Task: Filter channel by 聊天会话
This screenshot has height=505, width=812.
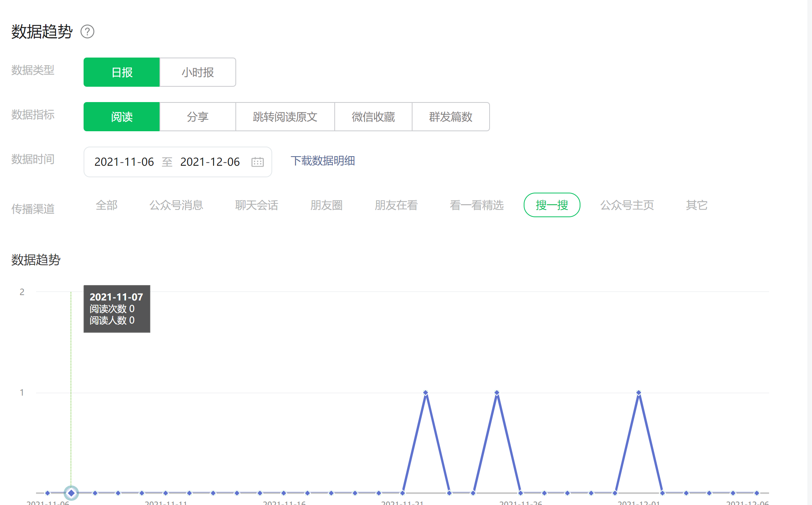Action: pos(256,205)
